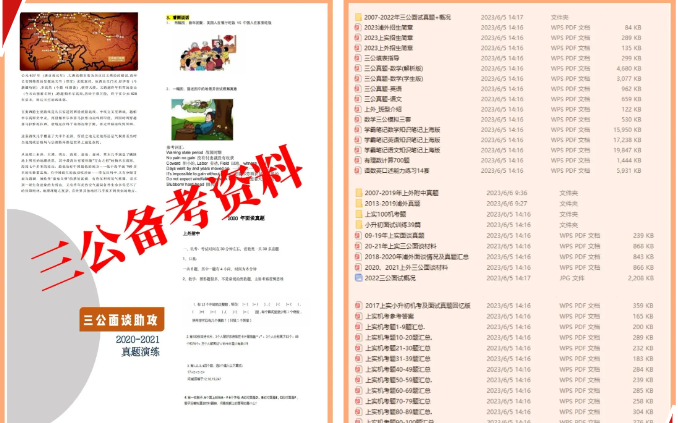Select file name 数学三公模拟三套
This screenshot has height=423, width=678.
[x=387, y=119]
